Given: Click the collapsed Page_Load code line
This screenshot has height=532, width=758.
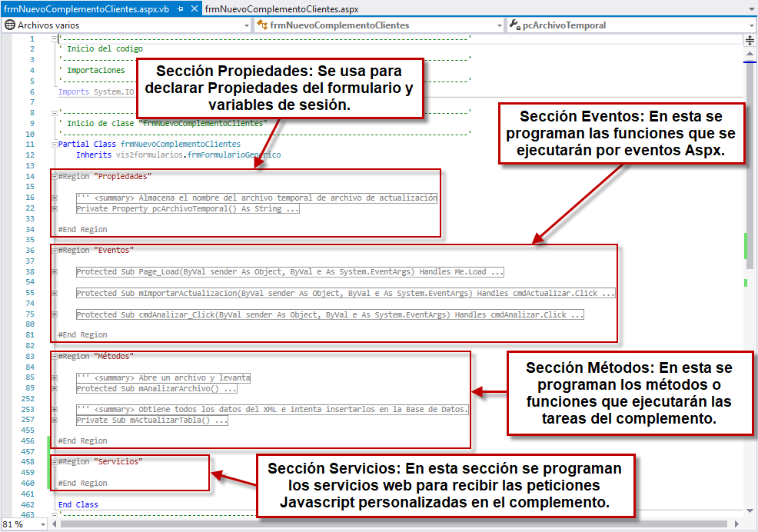Looking at the screenshot, I should [x=290, y=272].
